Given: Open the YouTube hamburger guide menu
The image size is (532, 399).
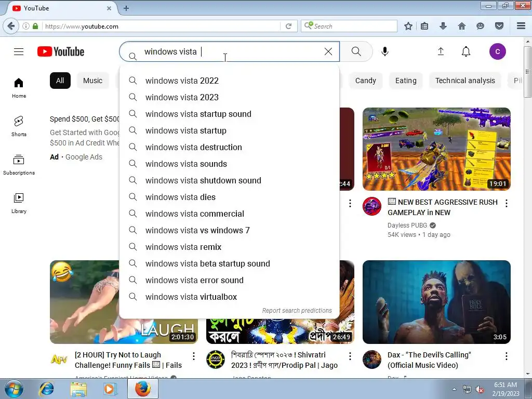Looking at the screenshot, I should click(19, 51).
